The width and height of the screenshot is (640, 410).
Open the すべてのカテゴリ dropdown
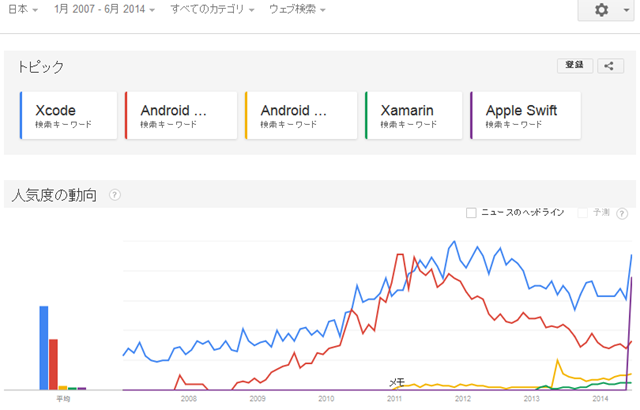coord(212,9)
